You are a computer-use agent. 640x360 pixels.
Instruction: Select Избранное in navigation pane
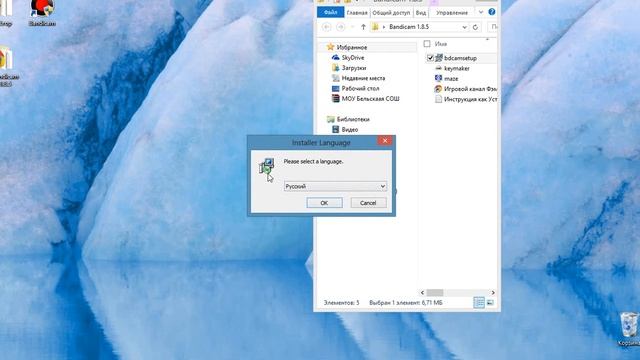351,47
